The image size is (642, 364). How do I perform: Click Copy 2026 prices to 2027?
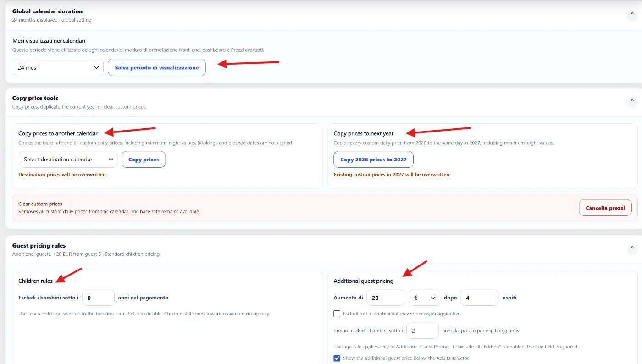click(x=373, y=160)
